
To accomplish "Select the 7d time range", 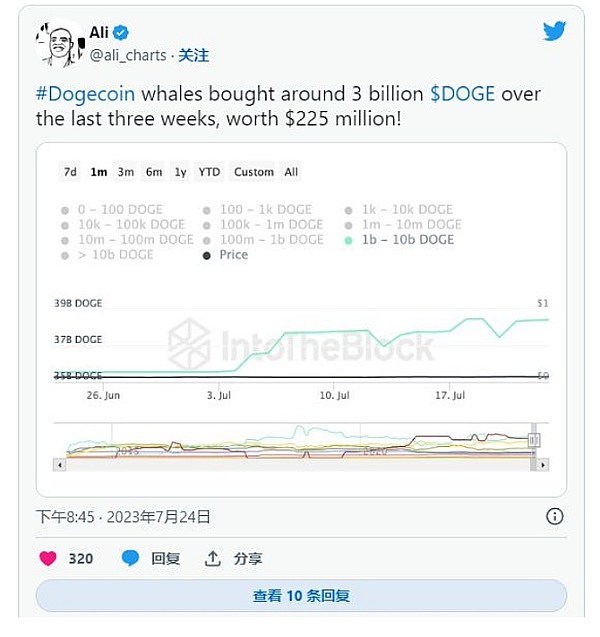I will (x=70, y=172).
